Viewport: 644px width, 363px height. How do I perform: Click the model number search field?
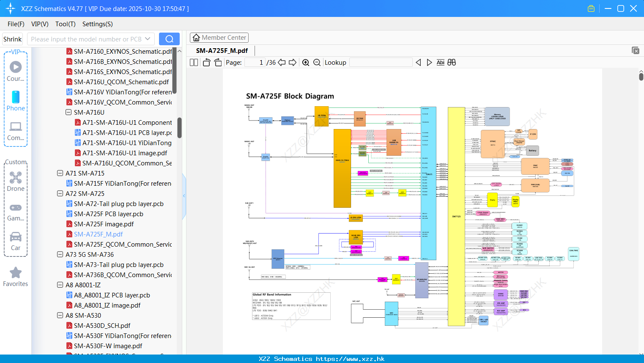click(86, 39)
